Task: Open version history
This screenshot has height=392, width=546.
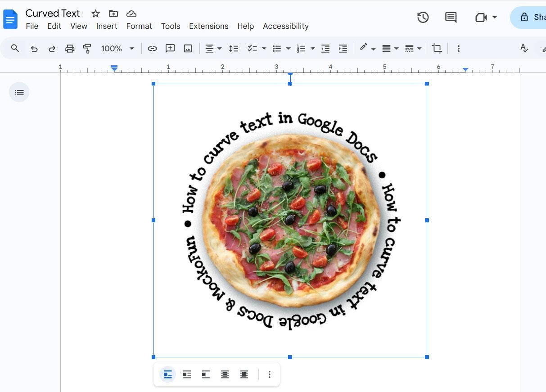Action: (422, 17)
